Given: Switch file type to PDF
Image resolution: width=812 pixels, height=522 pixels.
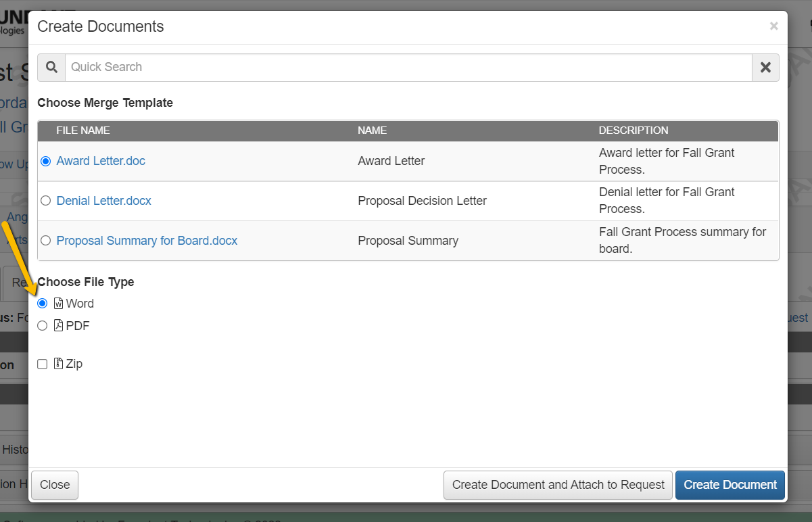Looking at the screenshot, I should click(42, 325).
